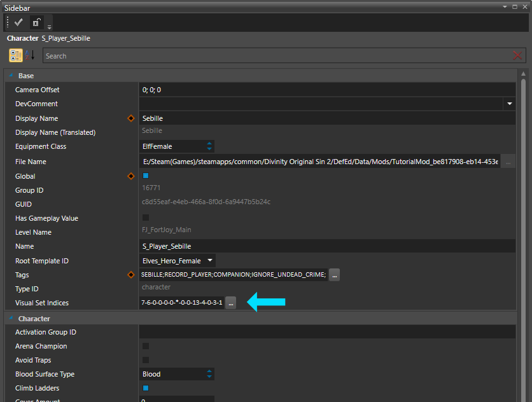Screen dimensions: 532x402
Task: Select the Level Name FJ_FortJoy_Main value
Action: point(166,230)
